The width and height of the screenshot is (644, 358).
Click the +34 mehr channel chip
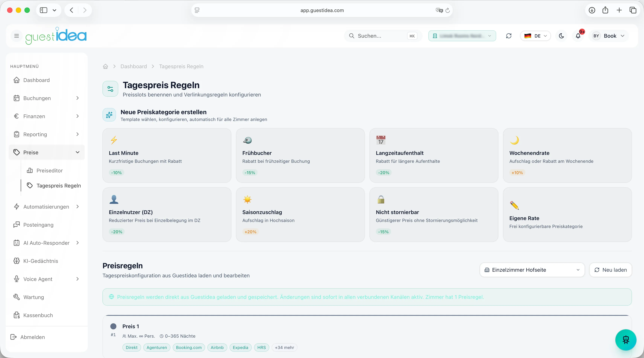pos(284,347)
